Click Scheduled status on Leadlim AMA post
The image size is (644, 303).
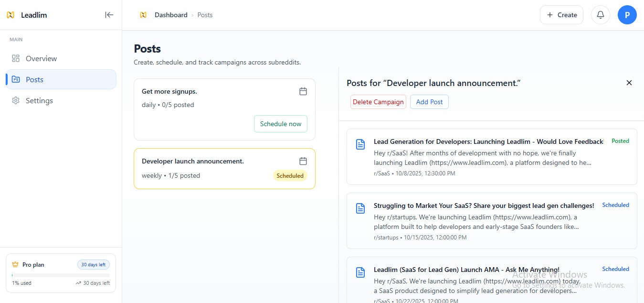tap(615, 269)
